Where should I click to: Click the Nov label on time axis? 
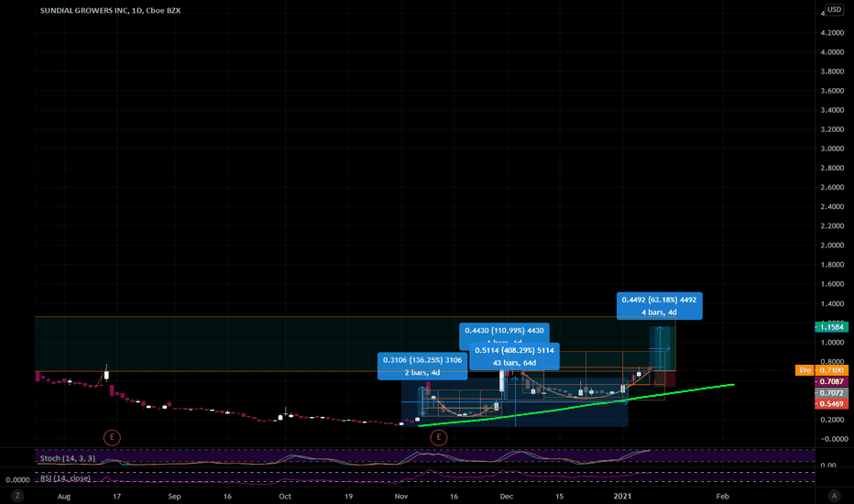(400, 497)
